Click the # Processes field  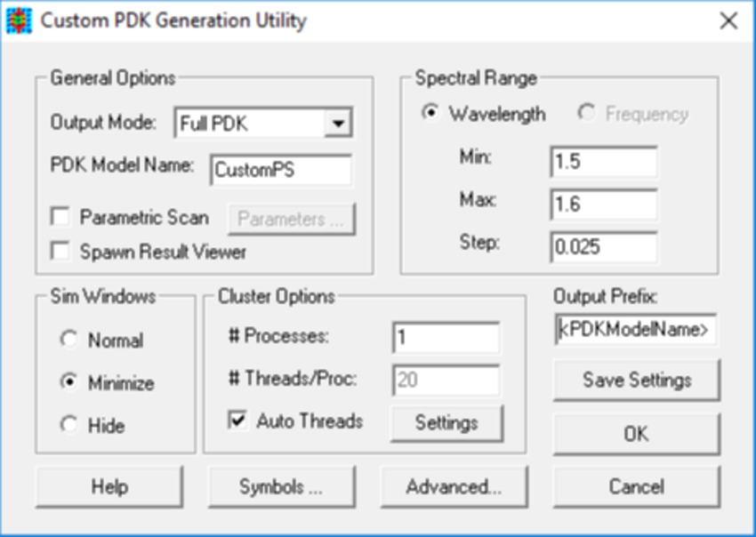[x=445, y=338]
